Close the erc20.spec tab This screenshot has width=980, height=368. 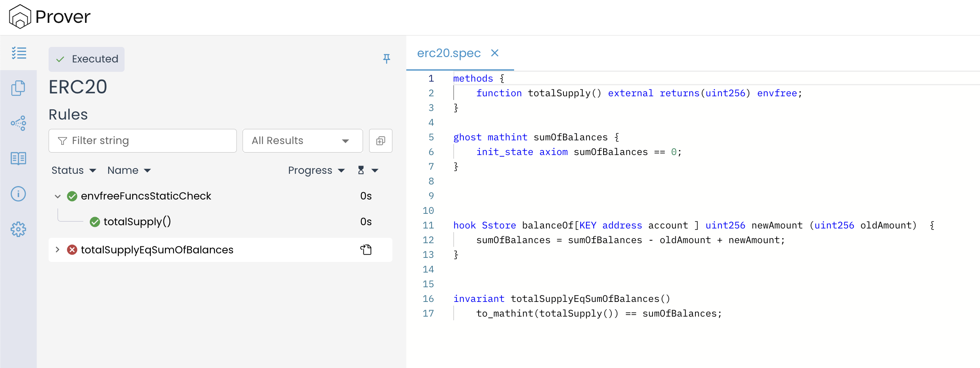(x=494, y=53)
